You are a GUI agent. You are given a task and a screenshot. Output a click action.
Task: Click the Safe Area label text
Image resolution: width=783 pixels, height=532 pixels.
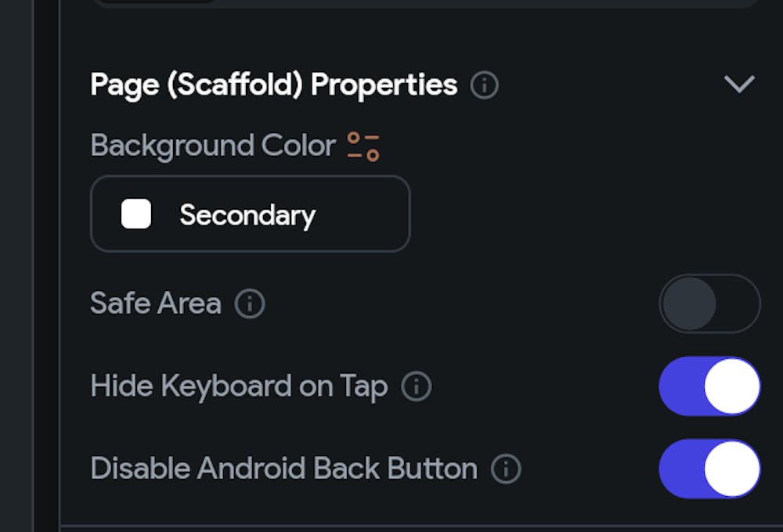pos(156,304)
